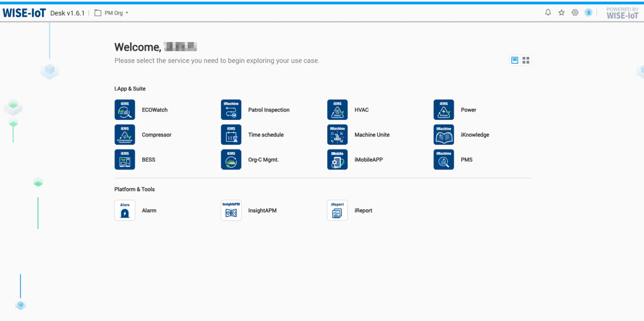644x321 pixels.
Task: Open the iKnowledge book icon
Action: [443, 135]
